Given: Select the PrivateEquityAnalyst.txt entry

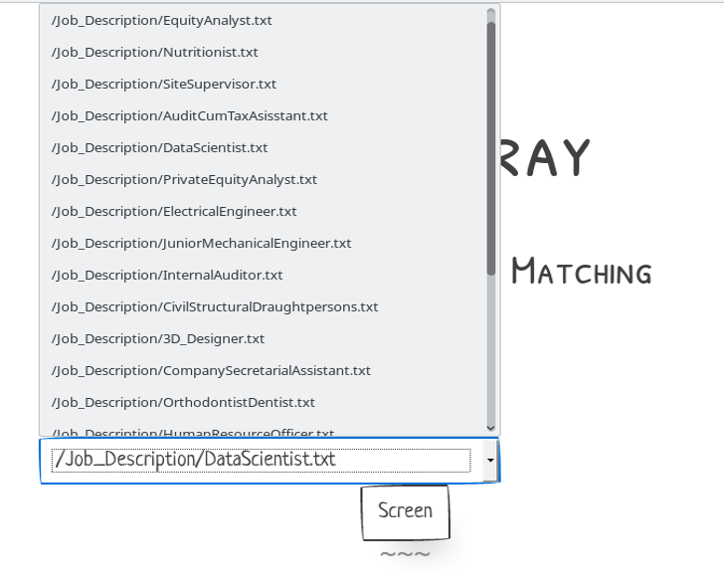Looking at the screenshot, I should tap(185, 179).
